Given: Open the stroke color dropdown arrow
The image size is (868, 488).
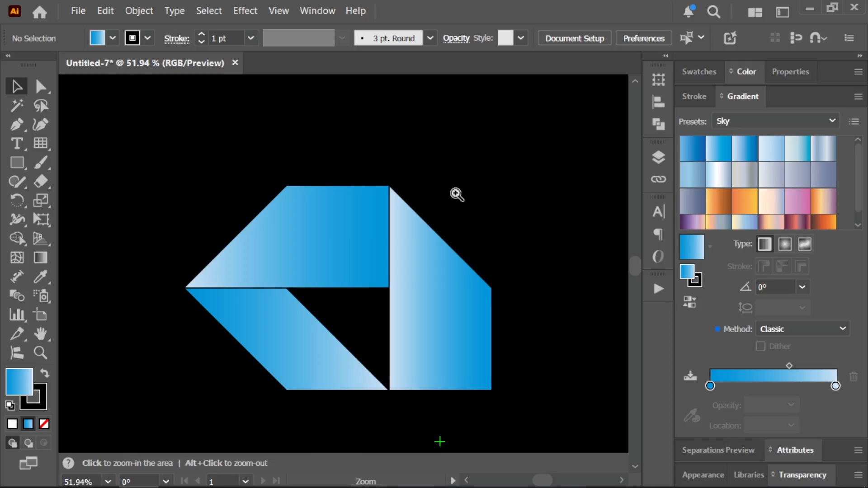Looking at the screenshot, I should pyautogui.click(x=147, y=38).
